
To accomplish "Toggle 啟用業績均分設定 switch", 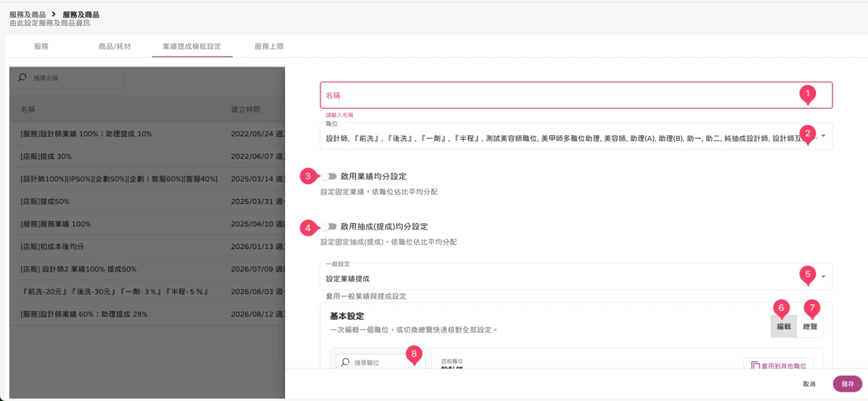I will coord(331,176).
